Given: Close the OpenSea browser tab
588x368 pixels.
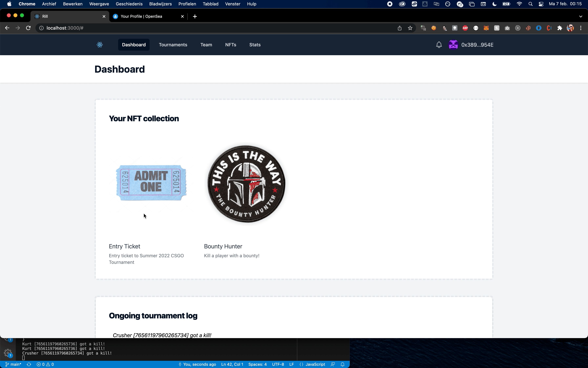Looking at the screenshot, I should tap(182, 16).
